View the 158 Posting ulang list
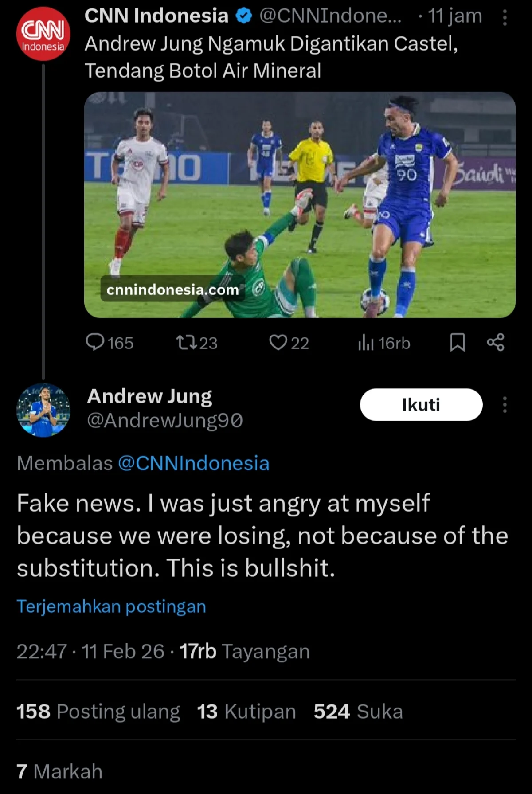 98,712
